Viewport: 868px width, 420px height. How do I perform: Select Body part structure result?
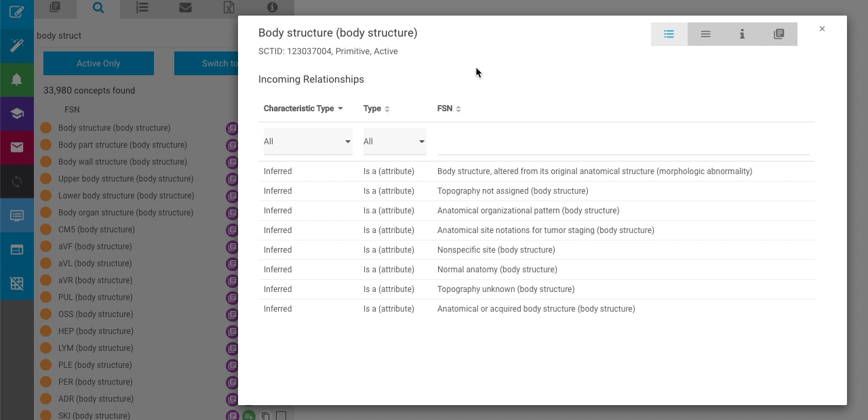[x=122, y=145]
